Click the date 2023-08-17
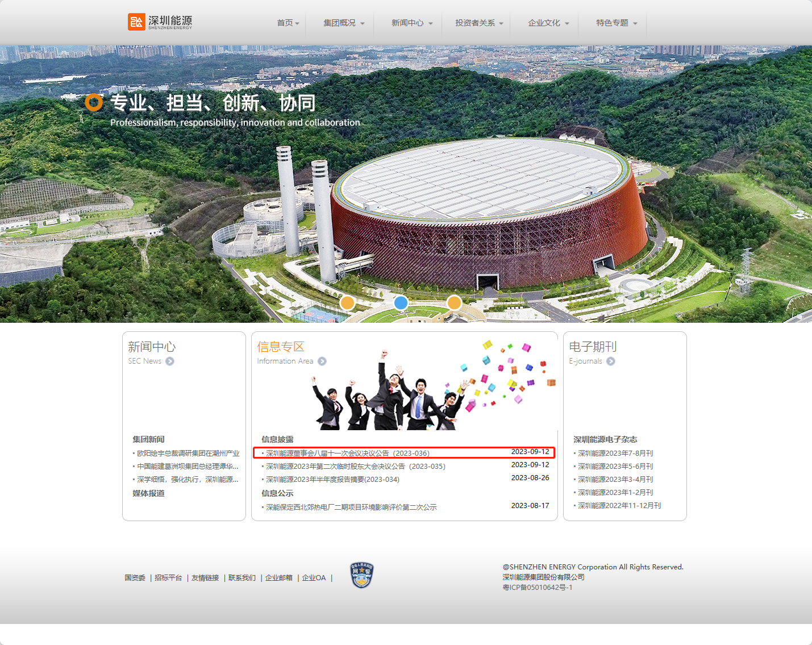This screenshot has width=812, height=645. [530, 506]
